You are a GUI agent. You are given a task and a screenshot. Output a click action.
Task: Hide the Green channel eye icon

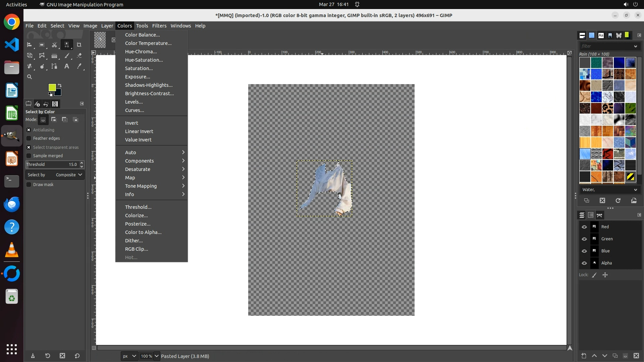(x=584, y=239)
